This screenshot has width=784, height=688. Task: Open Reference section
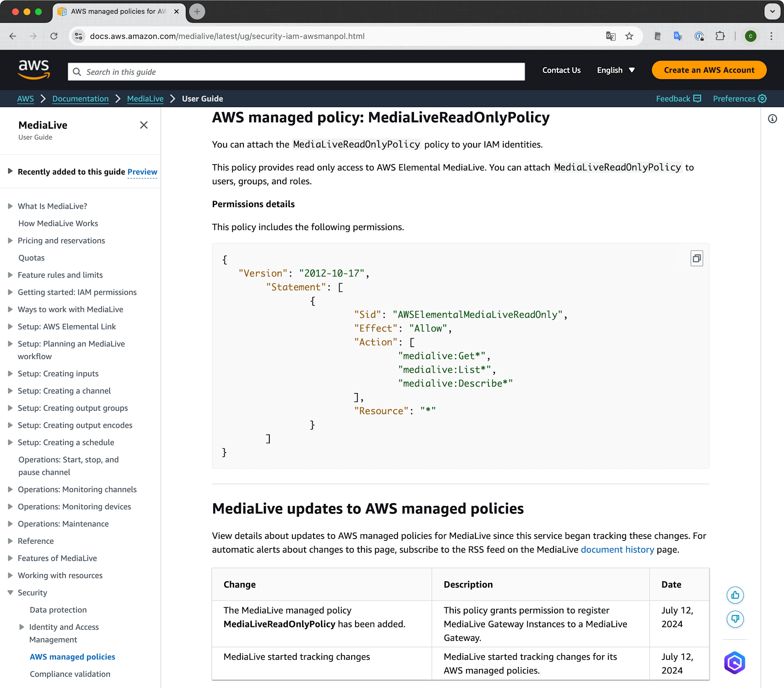click(36, 541)
